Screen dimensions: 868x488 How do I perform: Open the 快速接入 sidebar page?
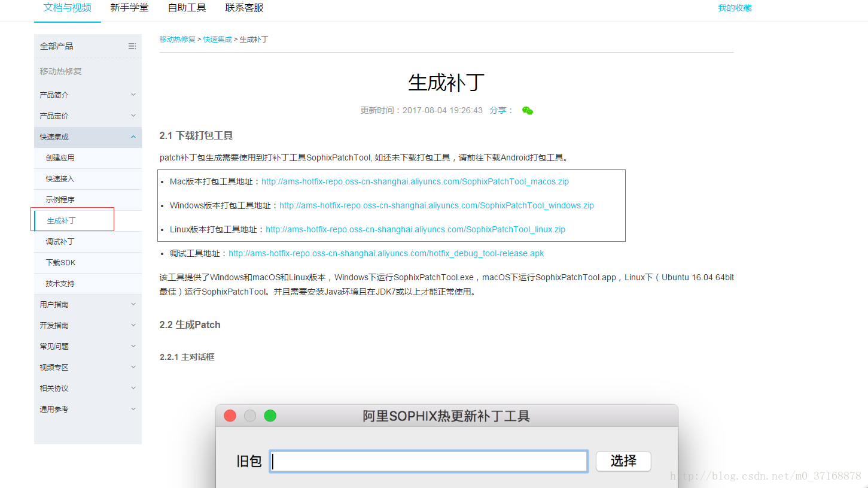[88, 179]
